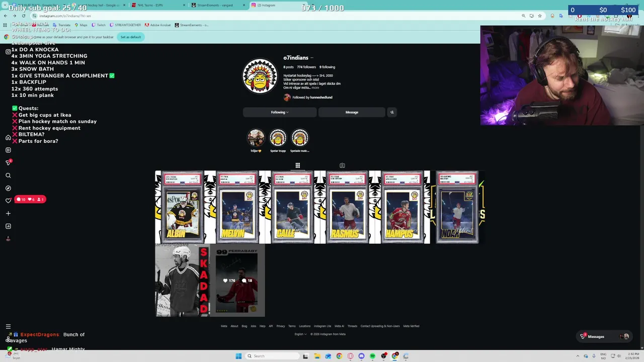Click the 9 following count
Image resolution: width=644 pixels, height=362 pixels.
327,67
